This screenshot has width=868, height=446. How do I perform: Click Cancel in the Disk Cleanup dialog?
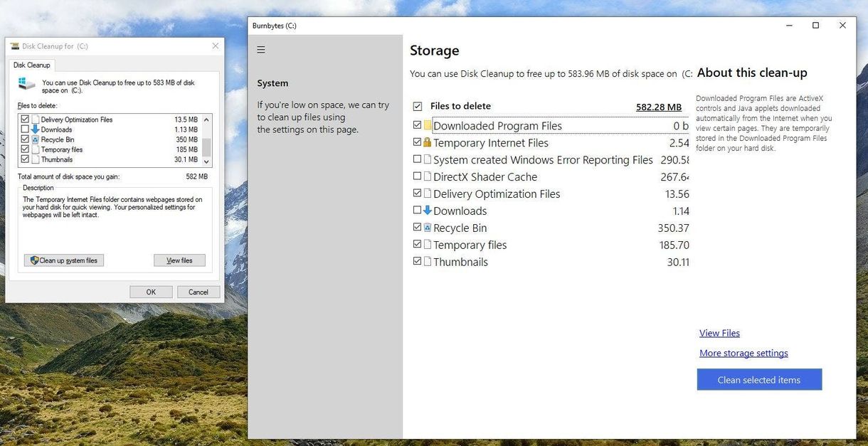pyautogui.click(x=199, y=292)
